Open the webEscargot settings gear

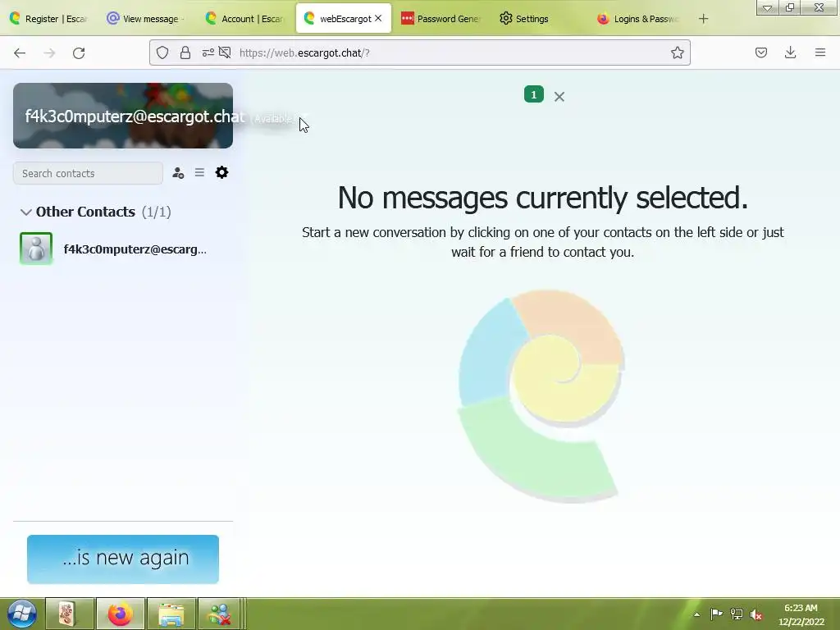pyautogui.click(x=221, y=172)
